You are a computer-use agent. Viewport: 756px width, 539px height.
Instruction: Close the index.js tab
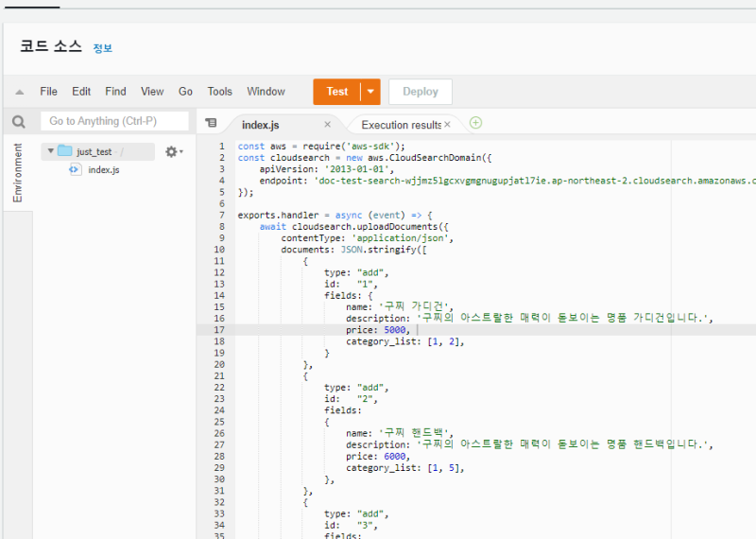point(328,124)
